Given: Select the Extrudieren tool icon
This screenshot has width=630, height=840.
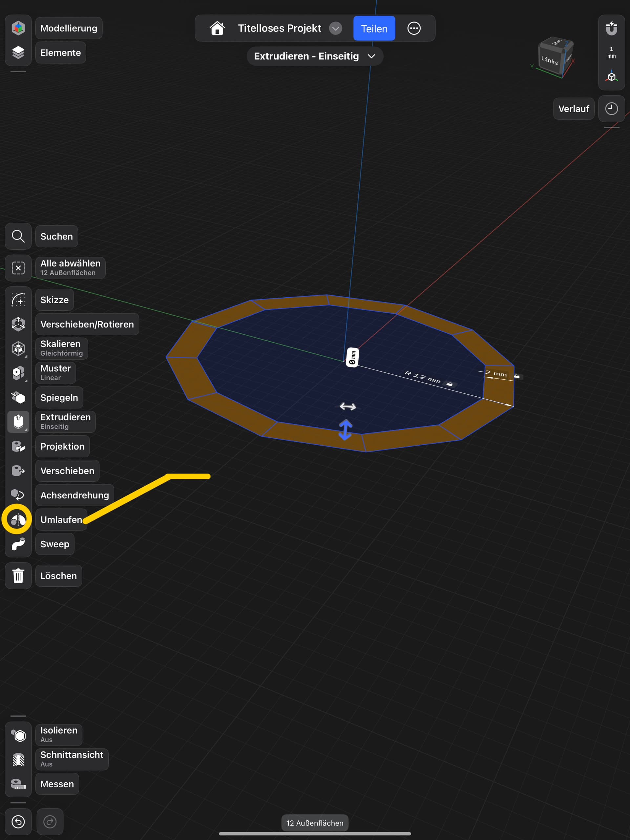Looking at the screenshot, I should click(18, 422).
